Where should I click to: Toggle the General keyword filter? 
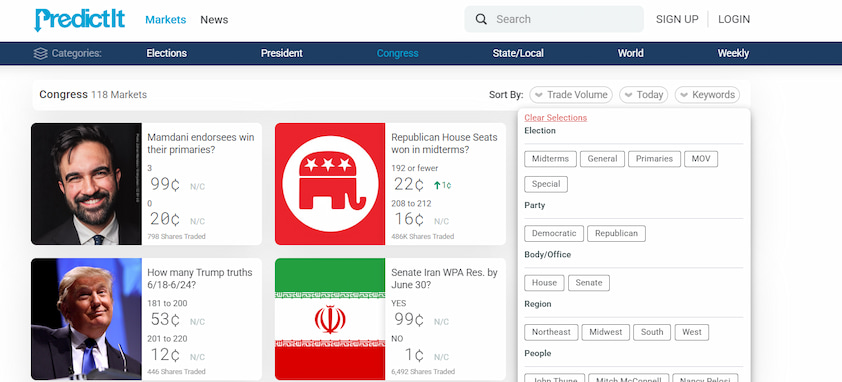pyautogui.click(x=603, y=159)
